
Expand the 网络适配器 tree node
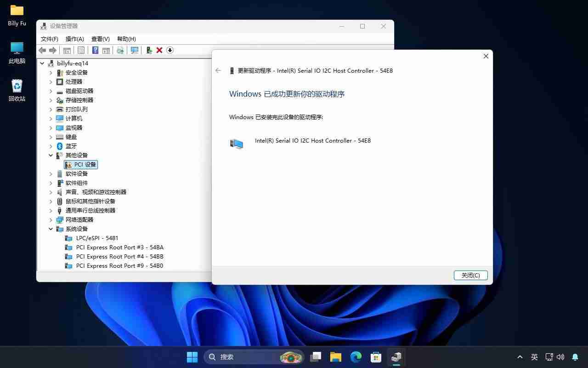(51, 219)
